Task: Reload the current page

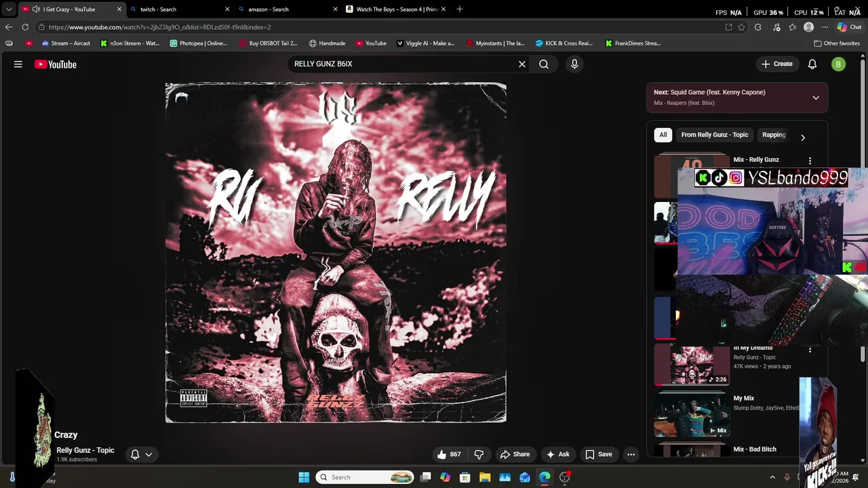Action: 25,27
